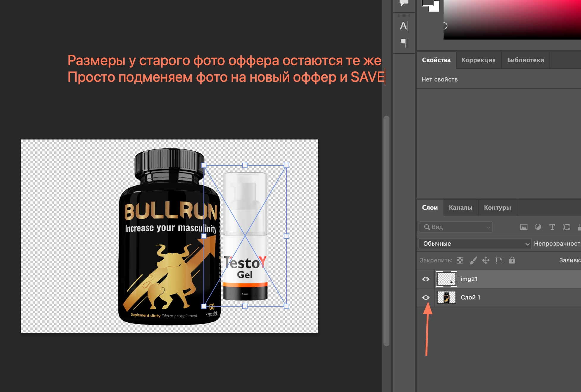Screen dimensions: 581x392
Task: Click the foreground color swatch
Action: coord(427,2)
